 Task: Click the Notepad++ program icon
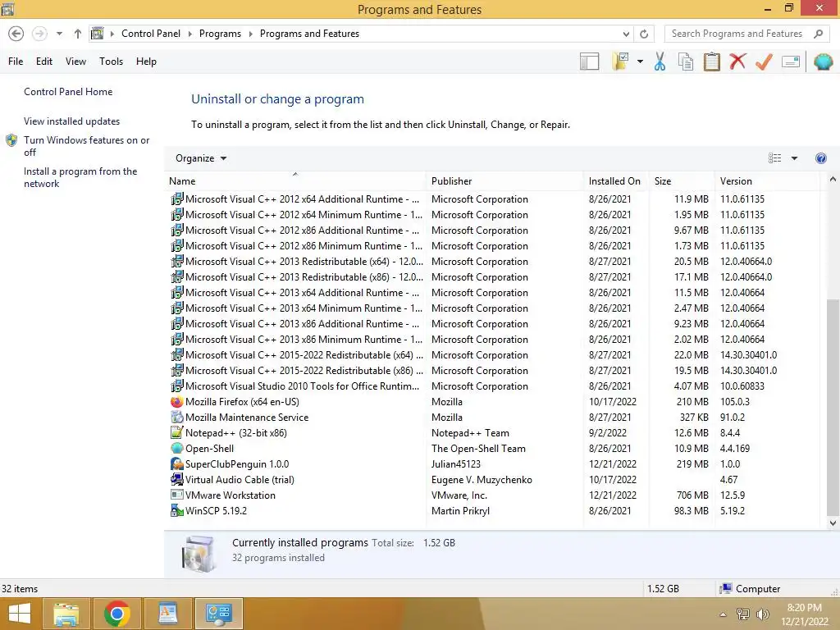[177, 433]
